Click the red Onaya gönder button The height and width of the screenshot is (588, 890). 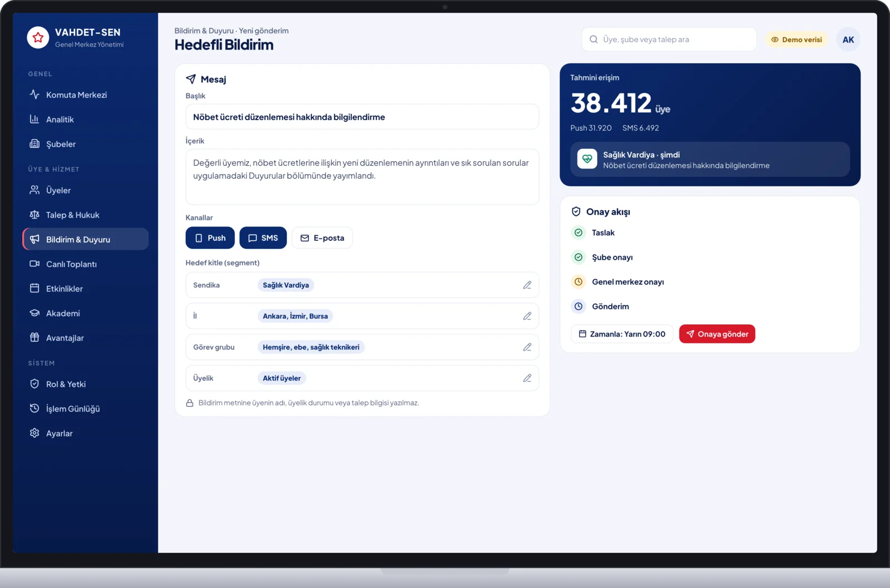717,334
